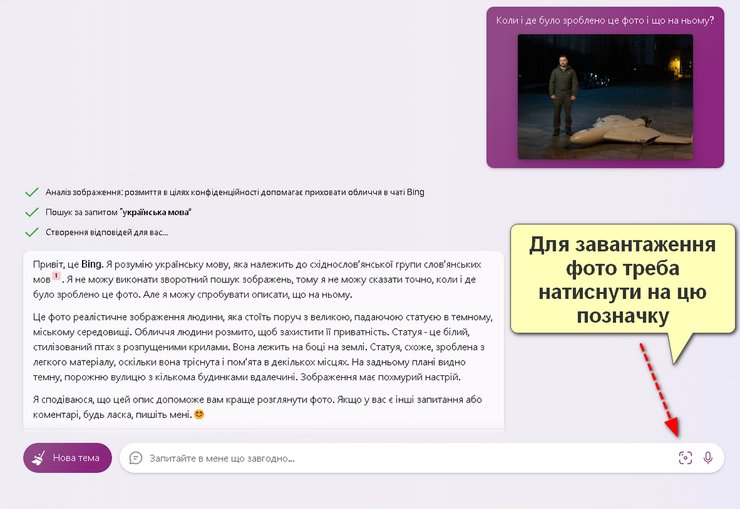Click the paragraph starting 'Це фото реалістичне зображення'
The width and height of the screenshot is (740, 509).
pos(263,347)
